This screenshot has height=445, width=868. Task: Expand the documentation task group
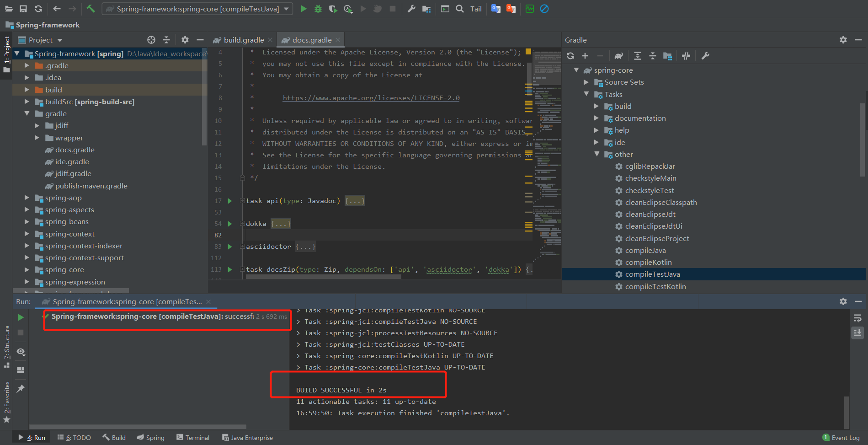coord(596,118)
